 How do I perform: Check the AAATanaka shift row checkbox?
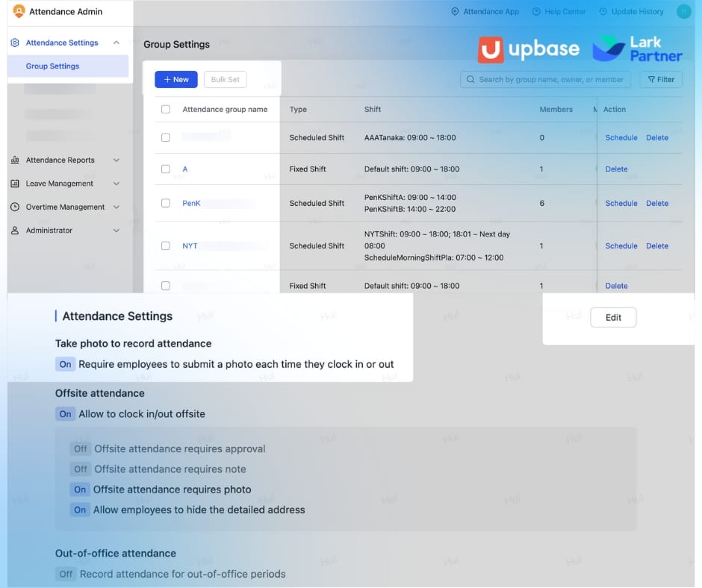click(x=166, y=137)
